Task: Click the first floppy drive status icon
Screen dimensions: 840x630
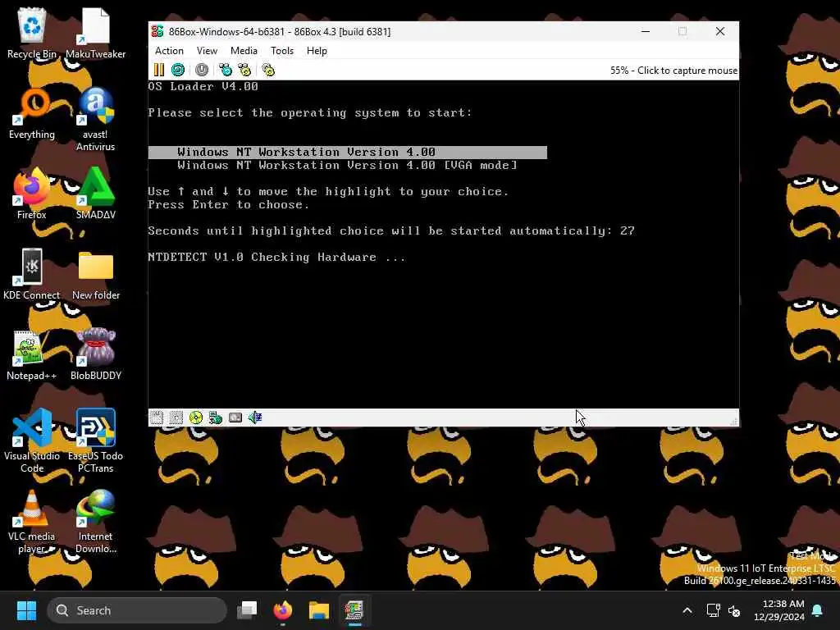Action: [157, 418]
